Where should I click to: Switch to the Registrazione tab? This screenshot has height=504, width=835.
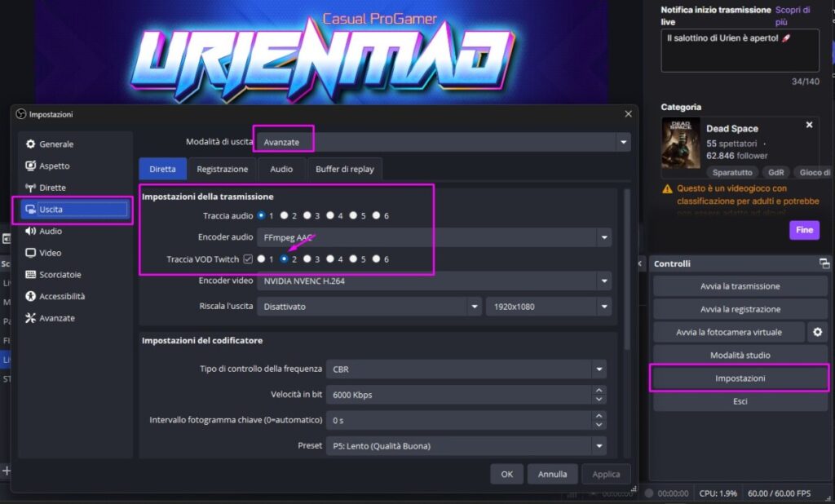pos(223,169)
